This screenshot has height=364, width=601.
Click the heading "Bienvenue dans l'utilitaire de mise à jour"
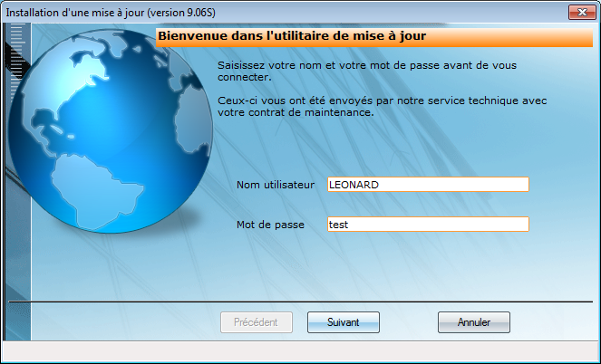click(292, 36)
